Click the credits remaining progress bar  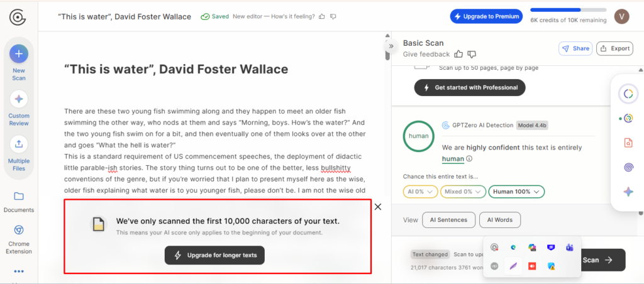(x=569, y=10)
